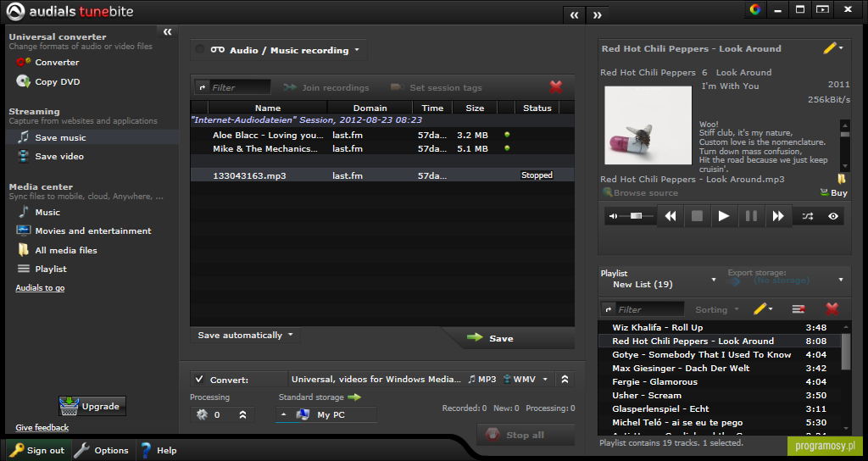Collapse the left sidebar panel

tap(167, 32)
